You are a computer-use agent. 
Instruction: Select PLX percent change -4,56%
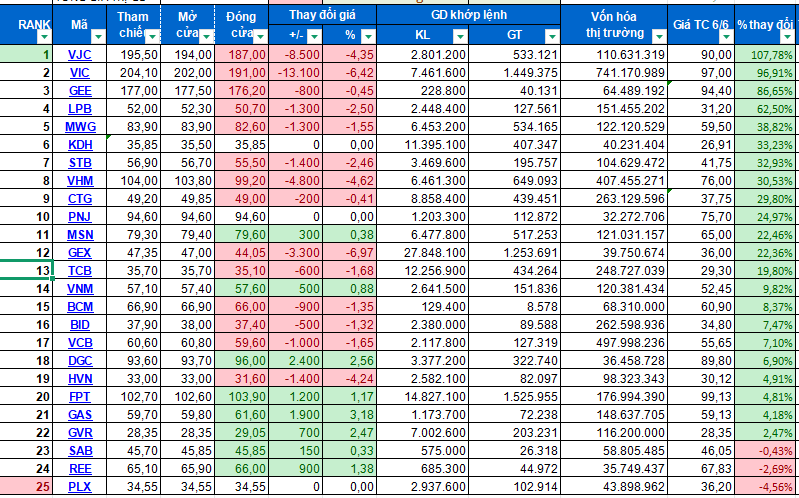pyautogui.click(x=766, y=487)
